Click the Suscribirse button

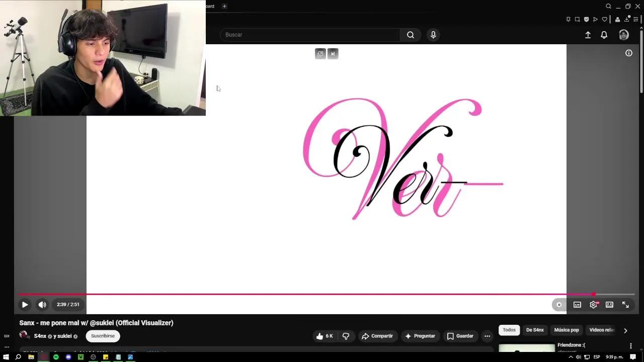(x=103, y=336)
